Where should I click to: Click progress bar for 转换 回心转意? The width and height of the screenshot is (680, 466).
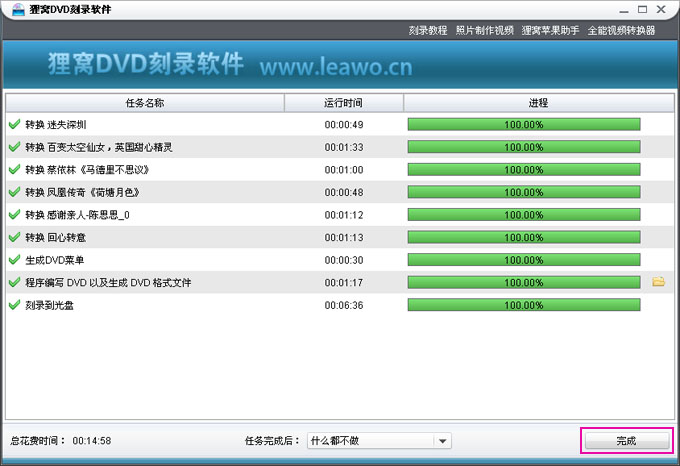click(524, 237)
